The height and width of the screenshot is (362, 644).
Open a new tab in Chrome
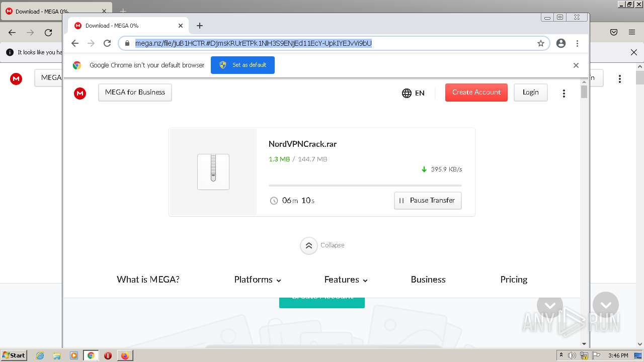[x=200, y=26]
